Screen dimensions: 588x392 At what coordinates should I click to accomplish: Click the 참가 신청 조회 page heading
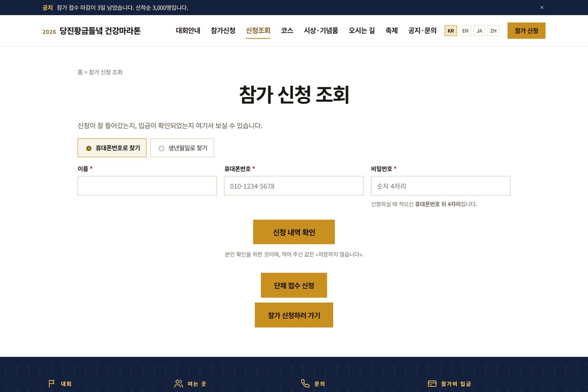pos(294,95)
